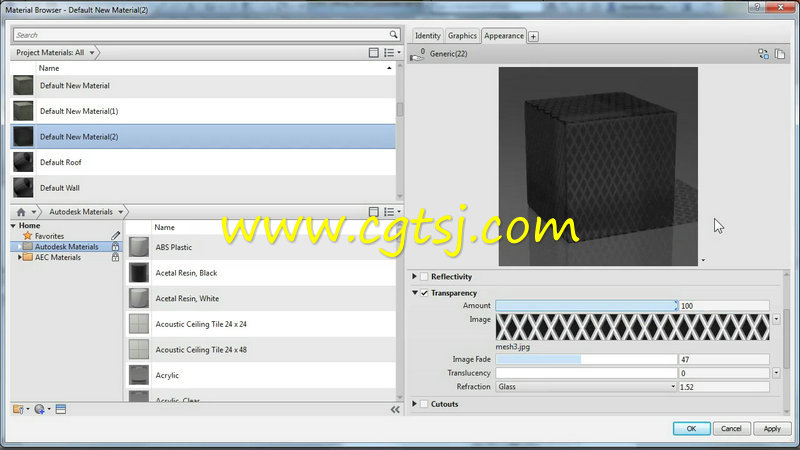Click lock icon beside Autodesk Materials
Screen dimensions: 800x450
click(115, 246)
